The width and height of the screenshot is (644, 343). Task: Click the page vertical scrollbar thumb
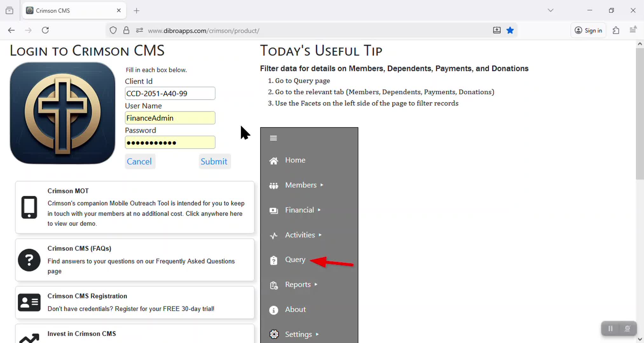tap(640, 114)
